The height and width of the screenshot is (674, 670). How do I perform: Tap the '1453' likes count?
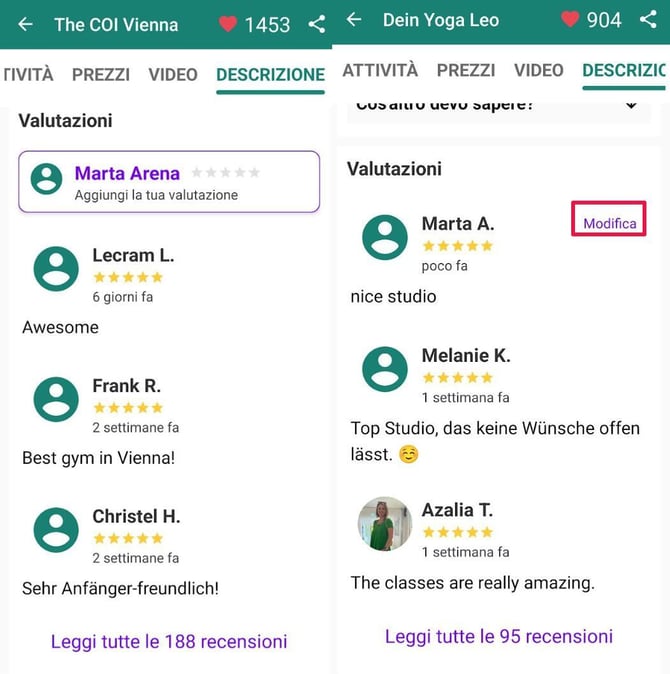[x=267, y=25]
